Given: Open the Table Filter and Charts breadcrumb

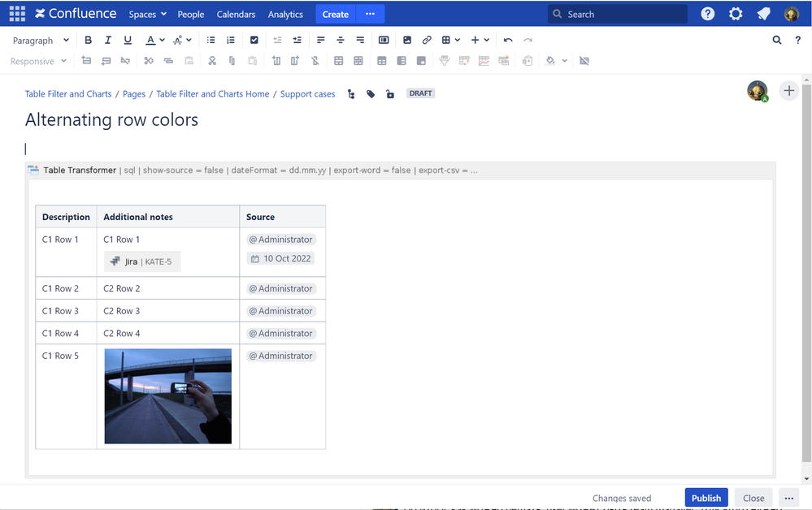Looking at the screenshot, I should pos(68,93).
